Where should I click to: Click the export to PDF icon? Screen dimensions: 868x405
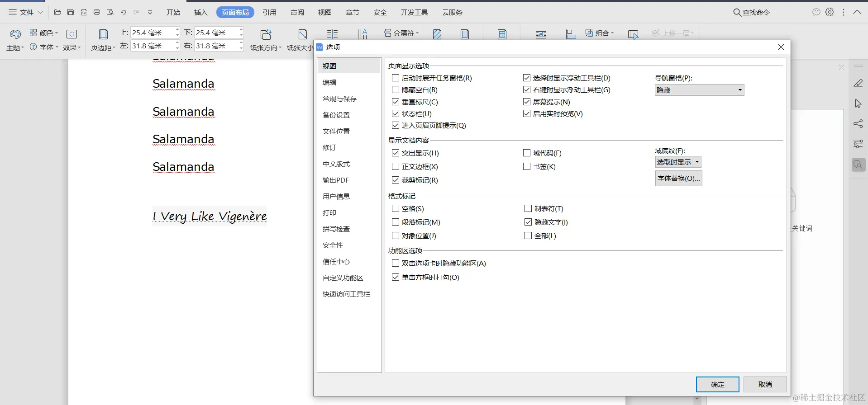[84, 12]
